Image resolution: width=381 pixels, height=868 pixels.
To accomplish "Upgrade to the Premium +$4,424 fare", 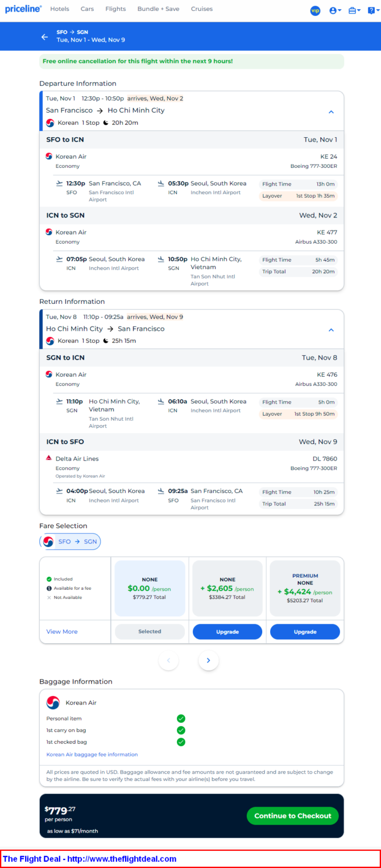I will click(x=305, y=632).
